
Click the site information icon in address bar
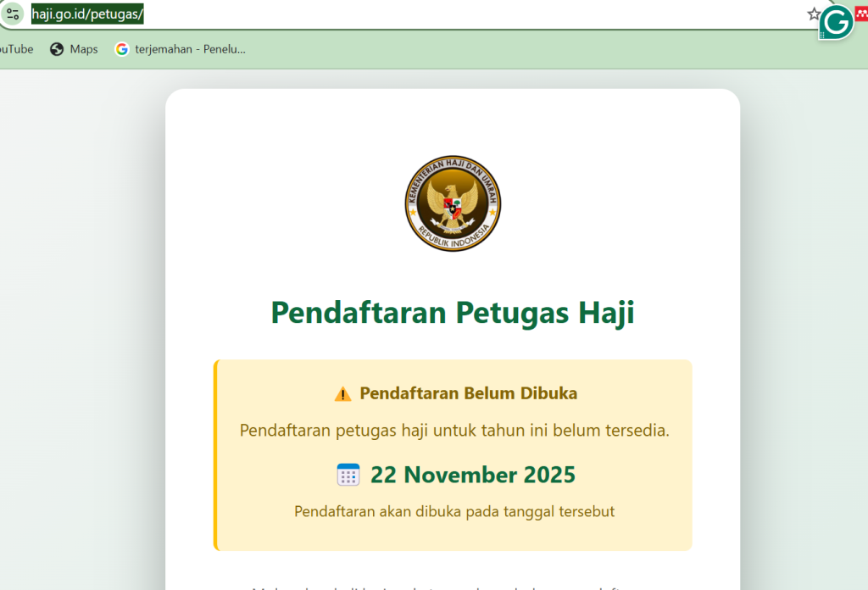coord(13,14)
